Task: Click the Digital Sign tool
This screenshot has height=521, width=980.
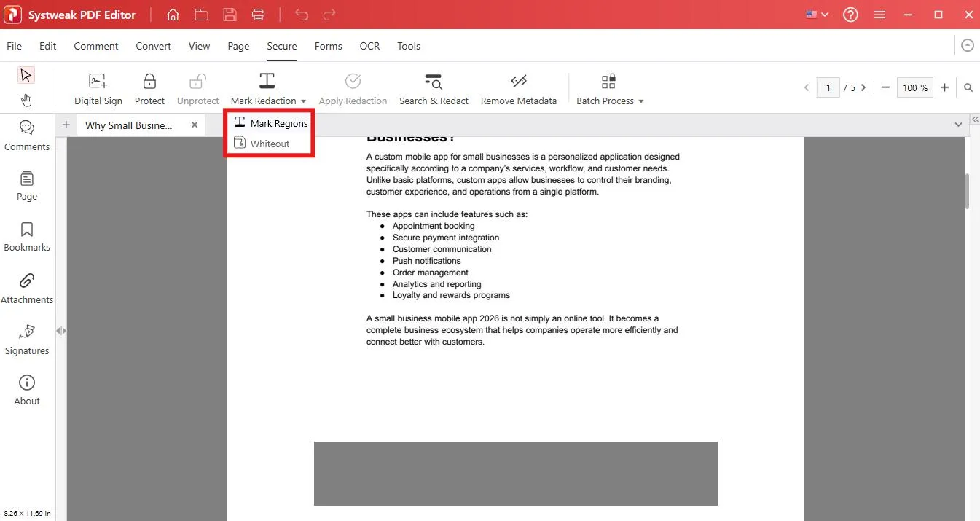Action: (x=98, y=90)
